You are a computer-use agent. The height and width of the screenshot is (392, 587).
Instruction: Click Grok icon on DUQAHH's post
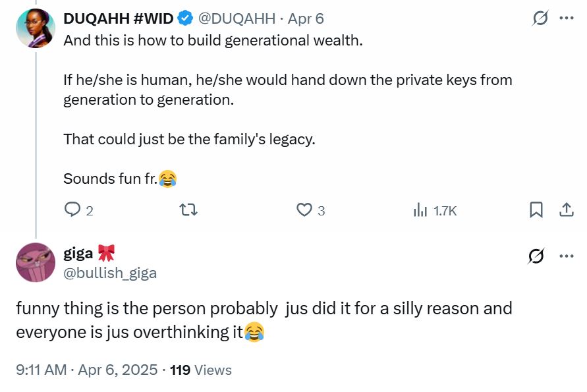click(x=540, y=18)
